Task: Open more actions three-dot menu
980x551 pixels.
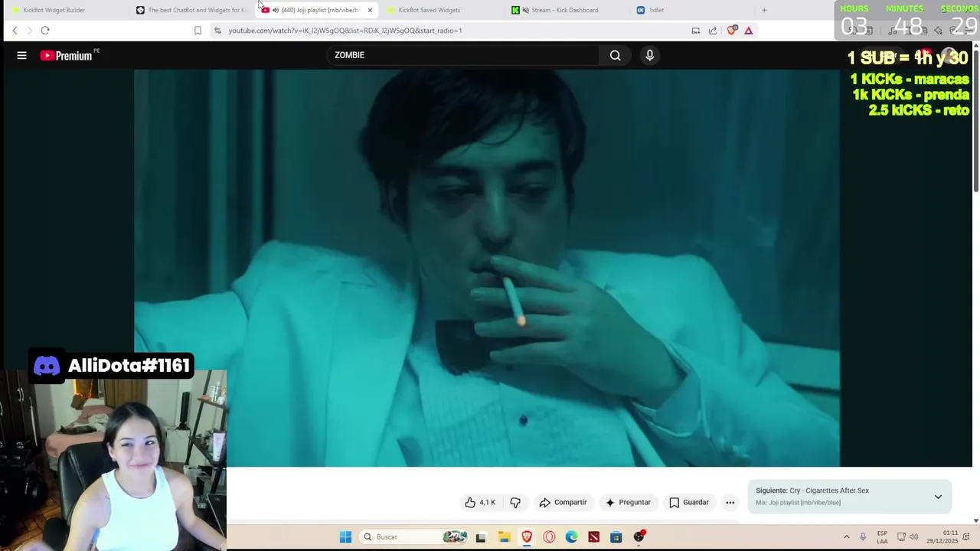Action: (730, 503)
